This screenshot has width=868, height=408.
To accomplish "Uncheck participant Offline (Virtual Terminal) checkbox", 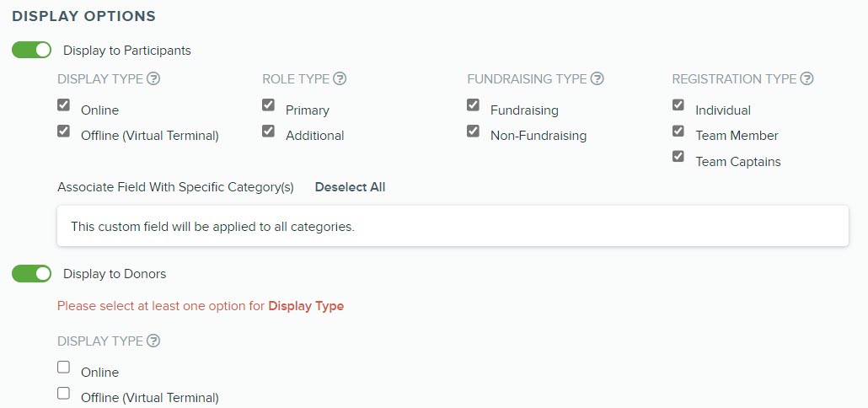I will (x=64, y=131).
